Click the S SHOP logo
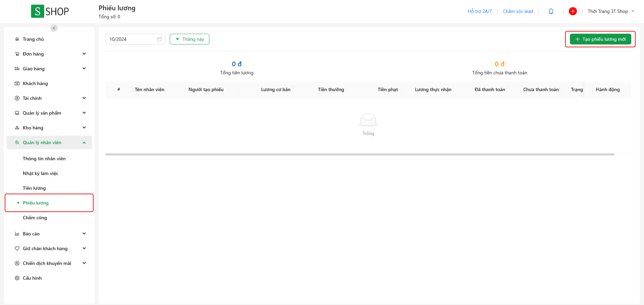The image size is (644, 305). 50,11
